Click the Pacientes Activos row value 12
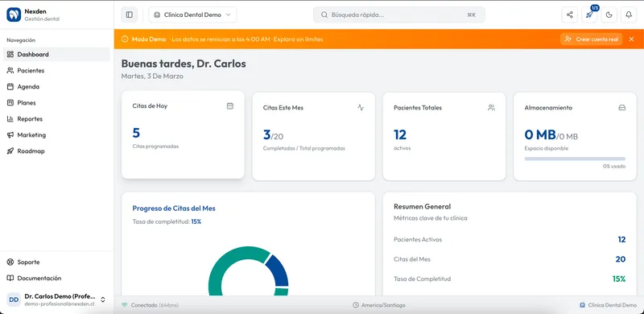Screen dimensions: 644x314 click(x=621, y=240)
